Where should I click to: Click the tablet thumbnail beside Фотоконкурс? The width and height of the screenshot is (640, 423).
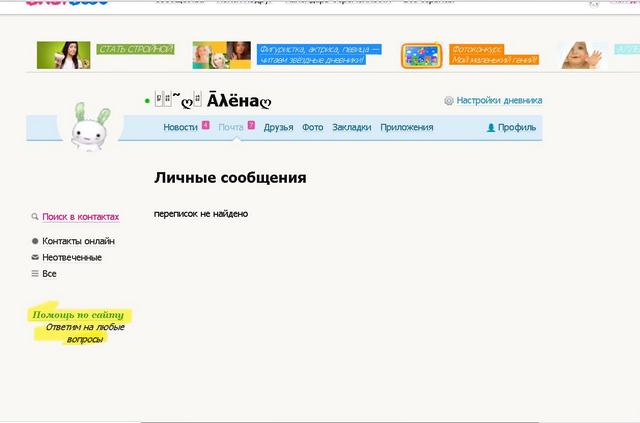tap(422, 56)
